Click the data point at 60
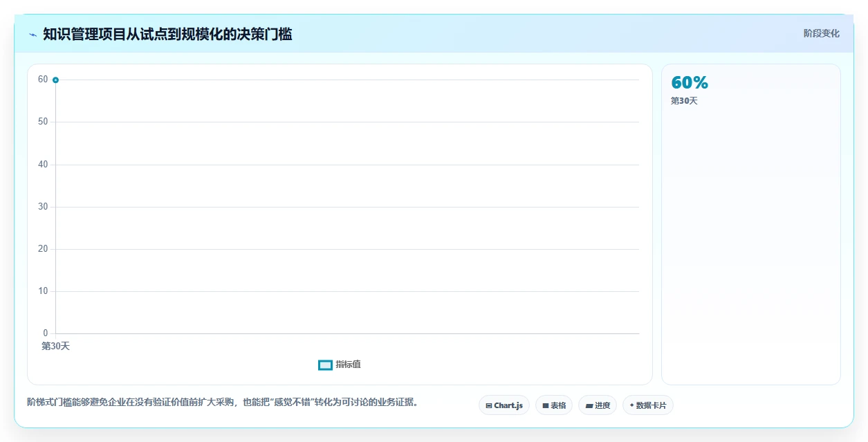This screenshot has height=442, width=868. 55,80
